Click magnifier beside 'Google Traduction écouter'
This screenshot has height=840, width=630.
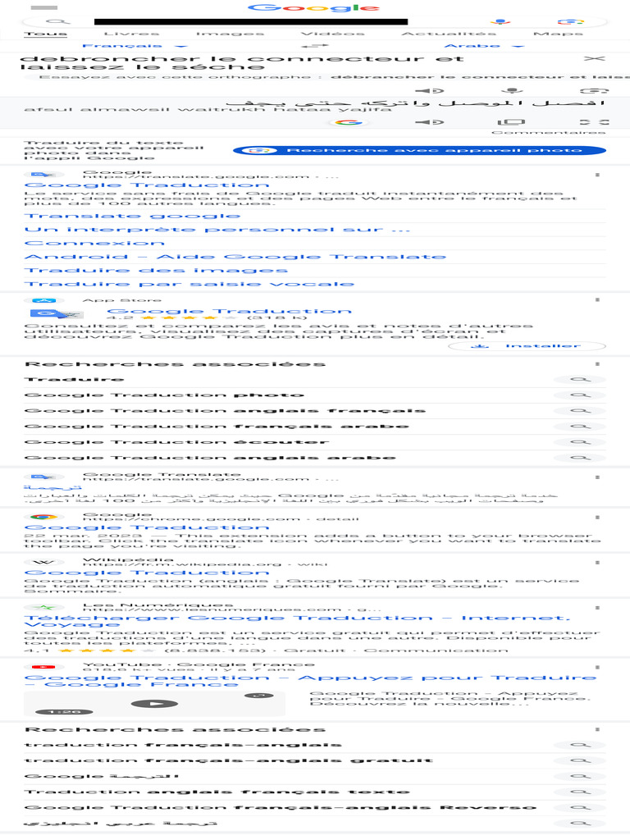click(580, 442)
